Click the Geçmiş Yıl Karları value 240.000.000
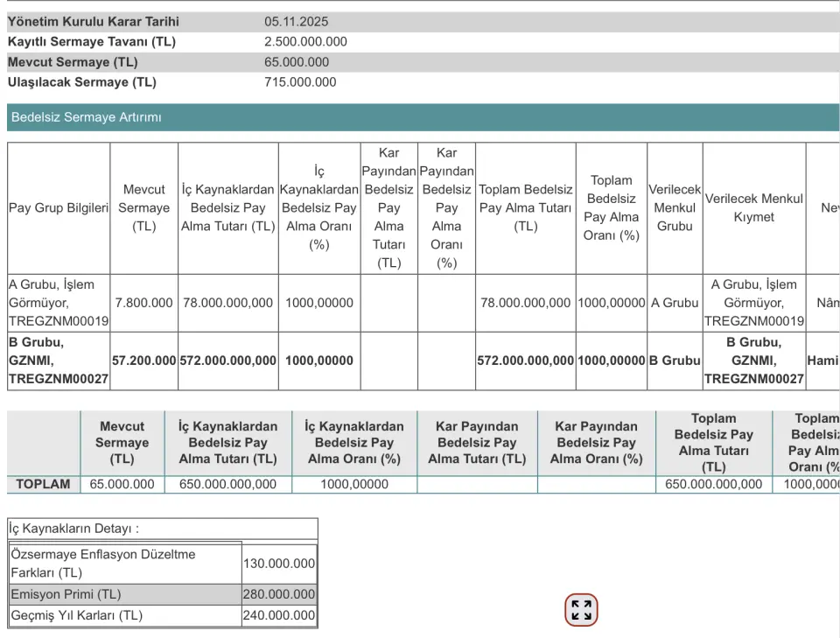The height and width of the screenshot is (638, 840). [x=278, y=615]
